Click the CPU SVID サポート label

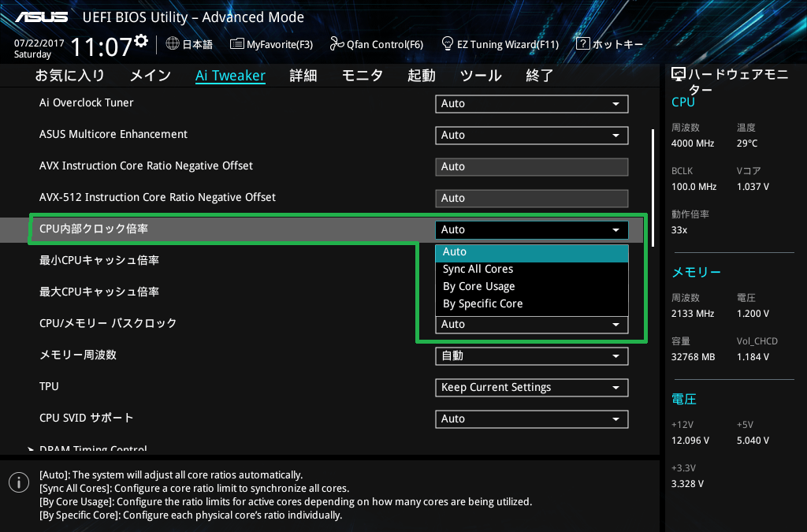[87, 418]
